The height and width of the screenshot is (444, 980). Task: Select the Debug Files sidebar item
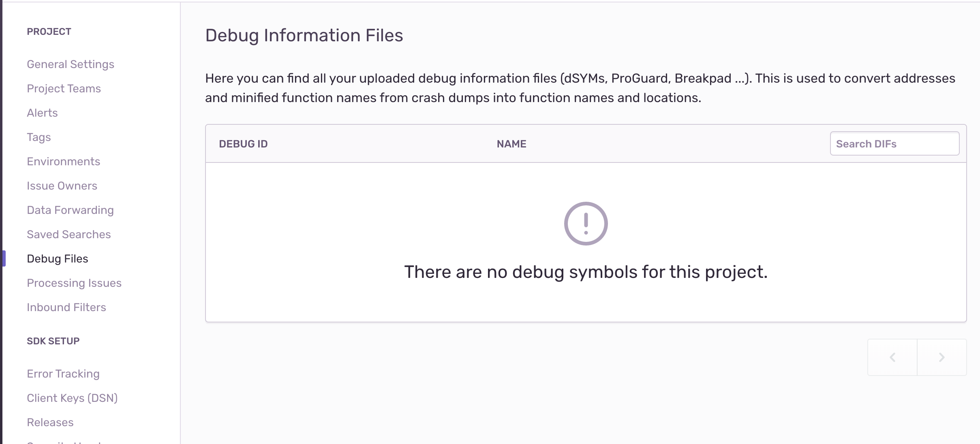(57, 259)
